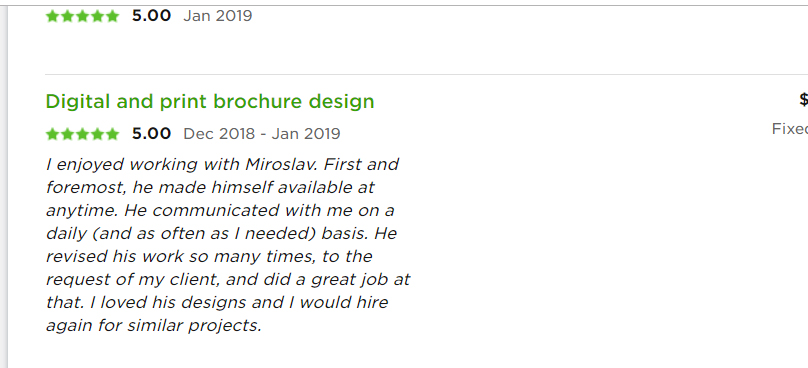Click second star in Dec 2018 - Jan 2019 rating
Image resolution: width=808 pixels, height=368 pixels.
tap(67, 135)
